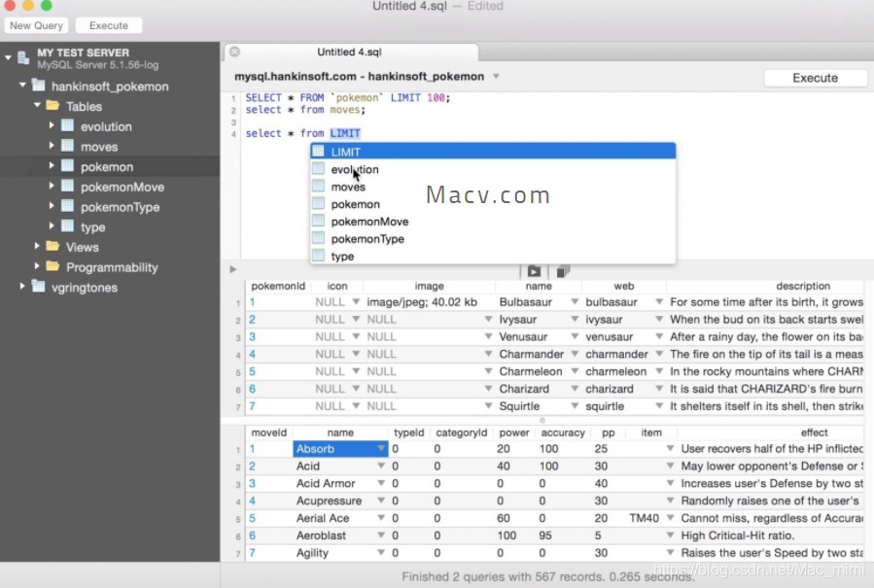
Task: Open the dropdown in the Absorb name cell
Action: click(381, 448)
